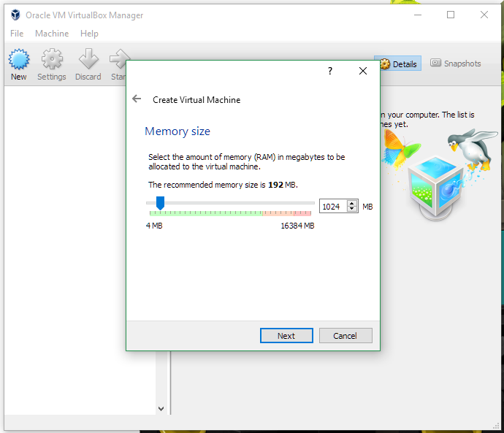This screenshot has width=504, height=433.
Task: Click the VirtualBox cube welcome illustration
Action: pos(435,186)
